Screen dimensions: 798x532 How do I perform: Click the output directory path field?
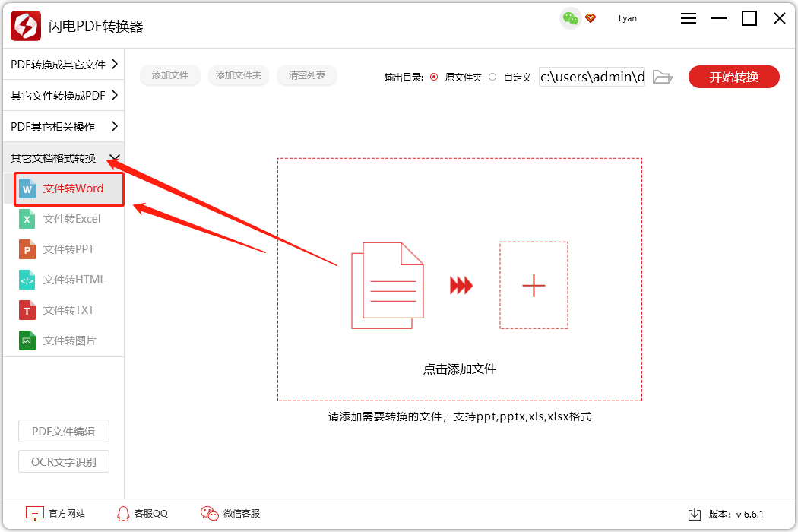pyautogui.click(x=592, y=77)
